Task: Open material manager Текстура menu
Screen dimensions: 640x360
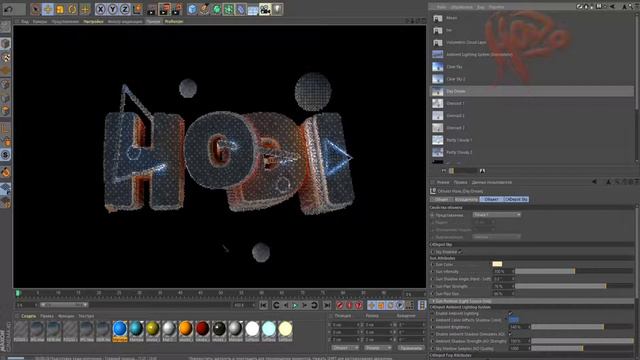Action: pos(86,316)
